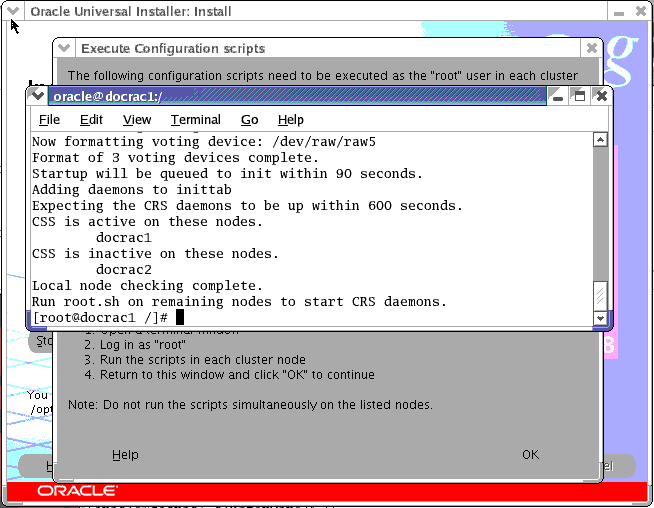Open the Terminal menu
This screenshot has height=508, width=654.
click(x=195, y=120)
